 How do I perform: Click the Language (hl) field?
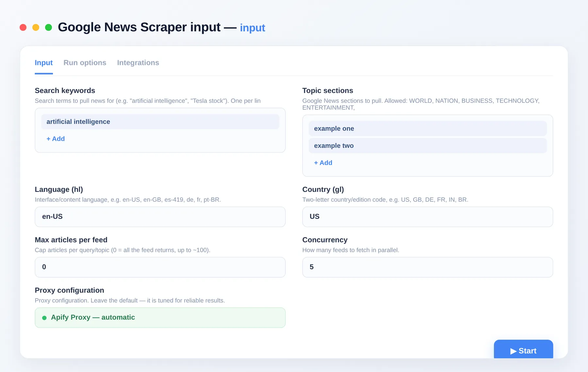tap(160, 217)
